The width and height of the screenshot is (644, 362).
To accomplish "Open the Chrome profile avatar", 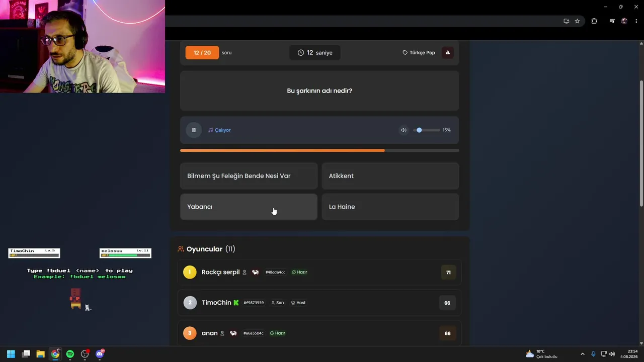I will point(624,21).
